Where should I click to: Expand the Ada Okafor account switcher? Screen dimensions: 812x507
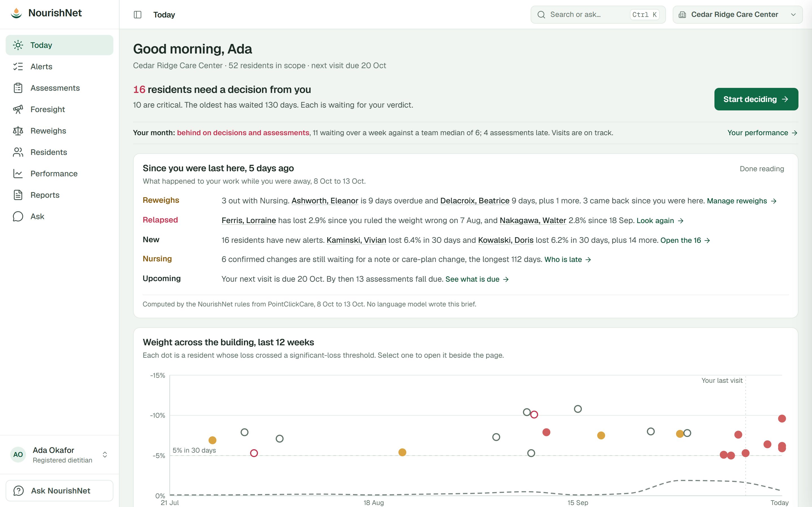pyautogui.click(x=59, y=455)
